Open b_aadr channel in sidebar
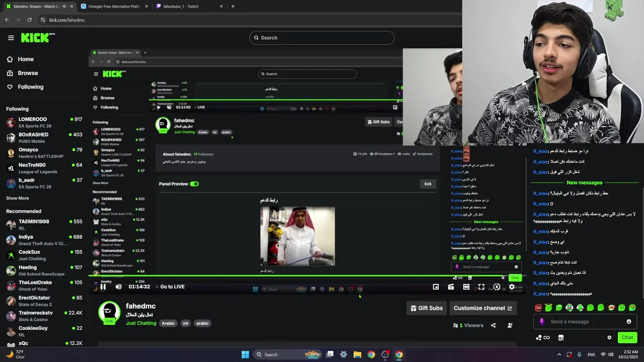This screenshot has width=644, height=362. [44, 183]
